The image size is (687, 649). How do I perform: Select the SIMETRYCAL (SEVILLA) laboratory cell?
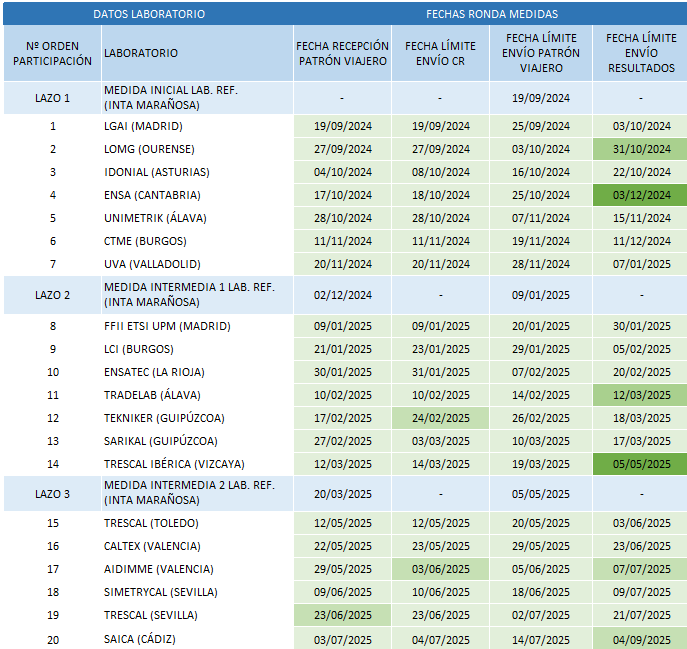pos(161,592)
